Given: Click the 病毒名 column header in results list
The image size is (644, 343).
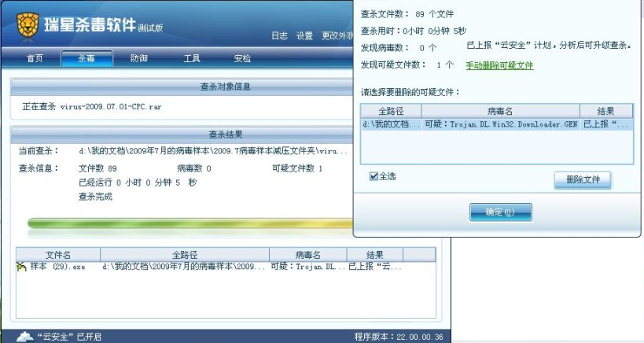Looking at the screenshot, I should coord(308,255).
